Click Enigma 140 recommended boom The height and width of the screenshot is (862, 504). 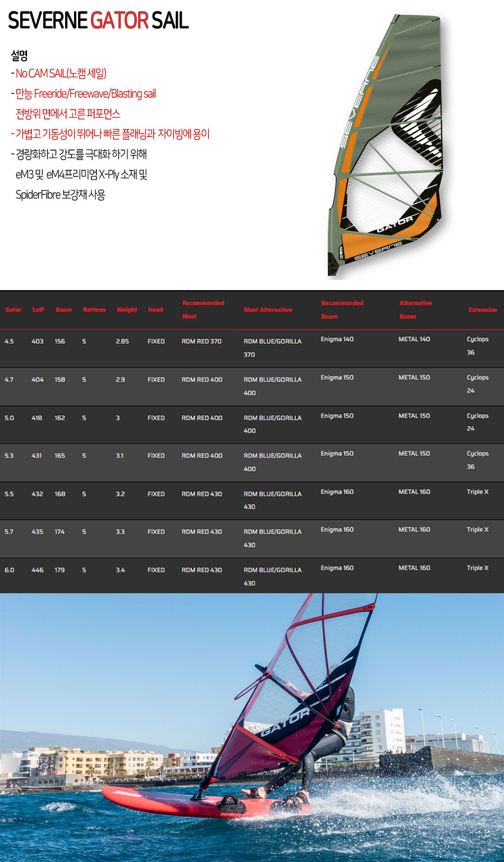coord(337,339)
